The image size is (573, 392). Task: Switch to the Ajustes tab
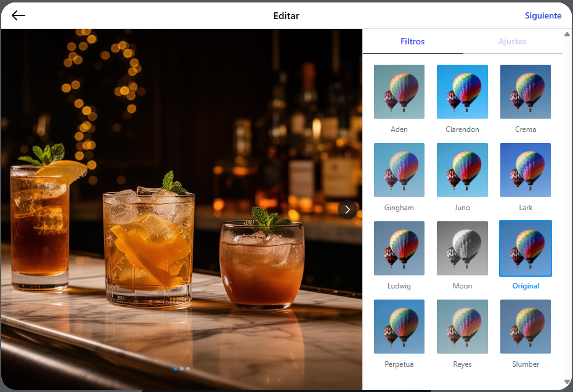click(511, 41)
